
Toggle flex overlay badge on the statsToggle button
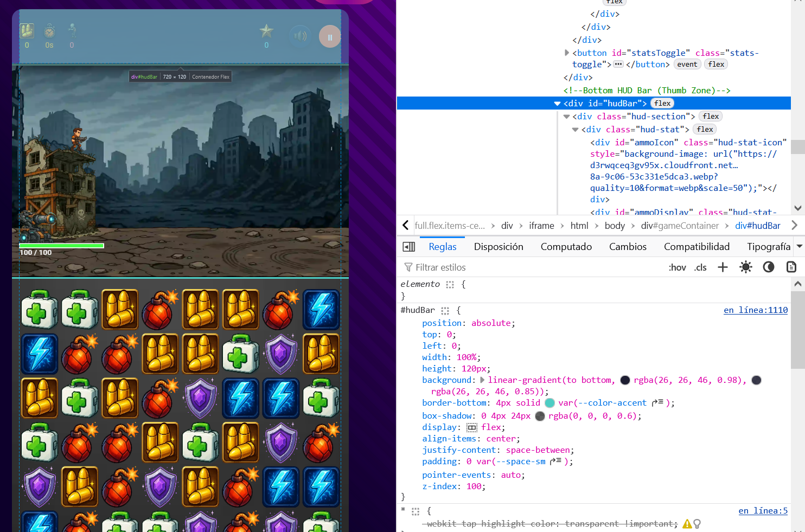[x=716, y=64]
